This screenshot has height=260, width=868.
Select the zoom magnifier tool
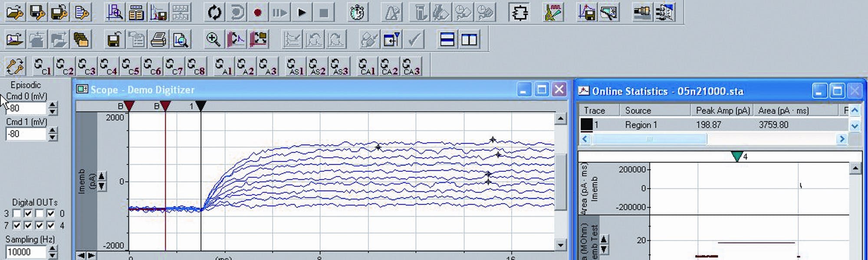coord(213,40)
